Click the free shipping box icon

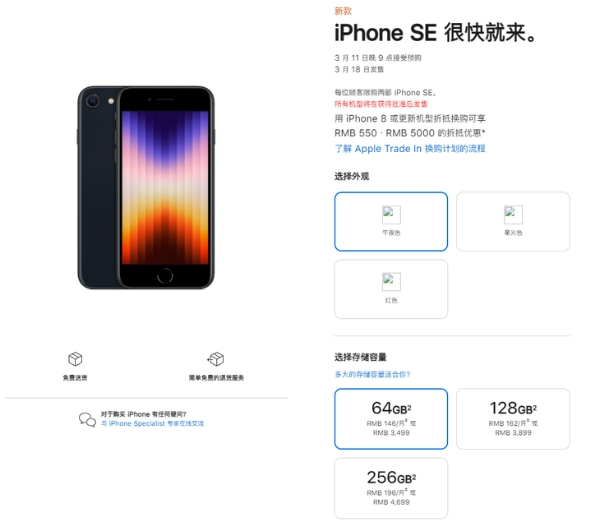(x=75, y=358)
